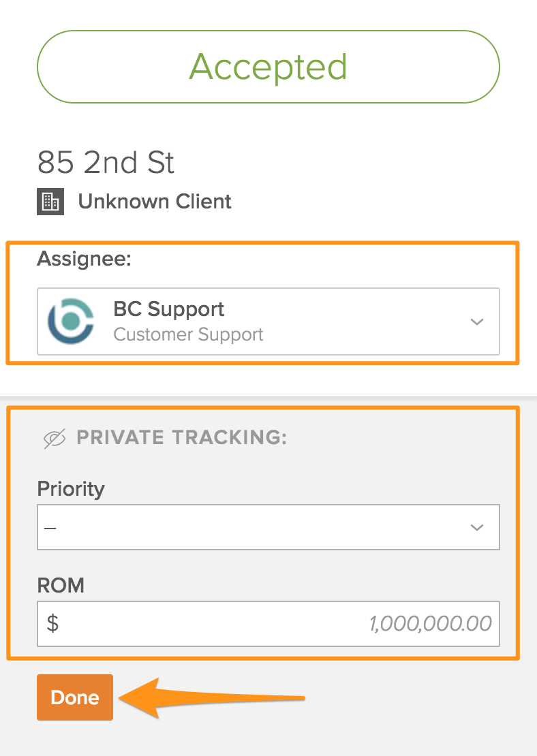Click the crossed-out eye private tracking icon

click(55, 437)
